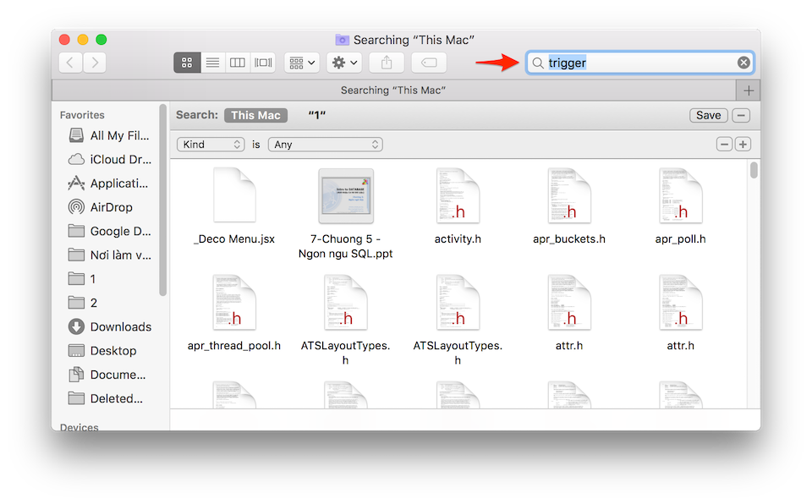Select iCloud Drive in sidebar
Image resolution: width=812 pixels, height=504 pixels.
pos(111,159)
